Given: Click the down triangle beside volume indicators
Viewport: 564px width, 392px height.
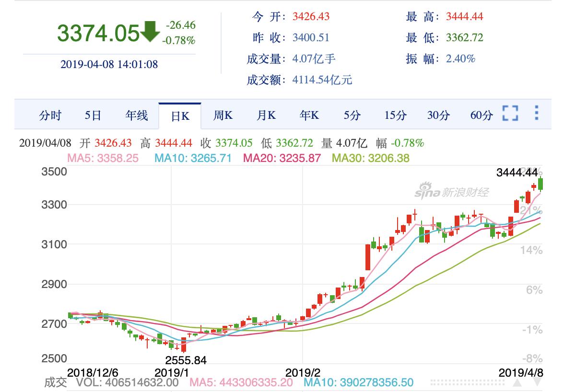Looking at the screenshot, I should 538,383.
